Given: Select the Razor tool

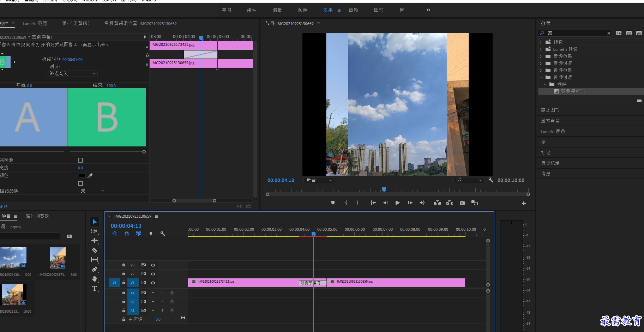Looking at the screenshot, I should click(x=94, y=250).
